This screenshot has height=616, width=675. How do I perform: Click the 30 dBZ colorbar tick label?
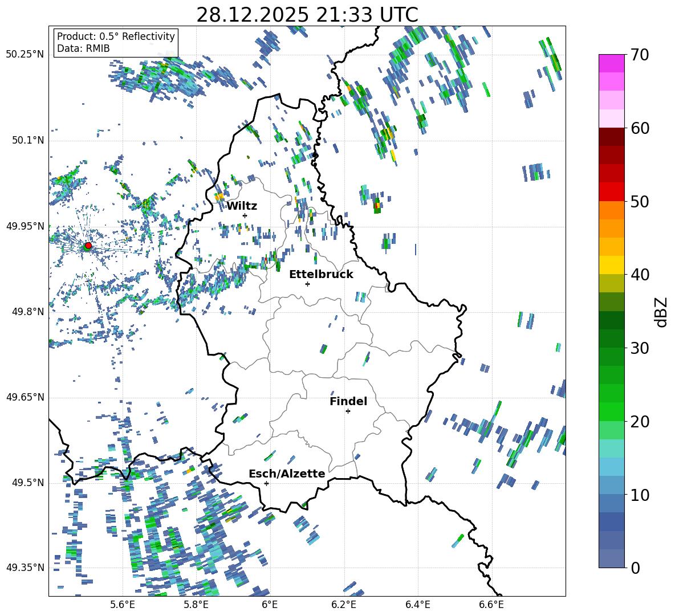(x=640, y=348)
